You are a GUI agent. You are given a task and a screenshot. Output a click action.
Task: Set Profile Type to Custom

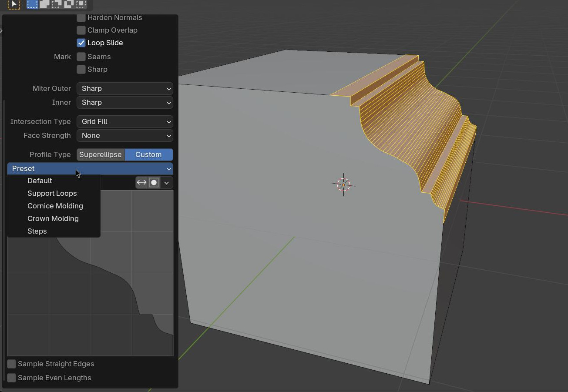(149, 154)
